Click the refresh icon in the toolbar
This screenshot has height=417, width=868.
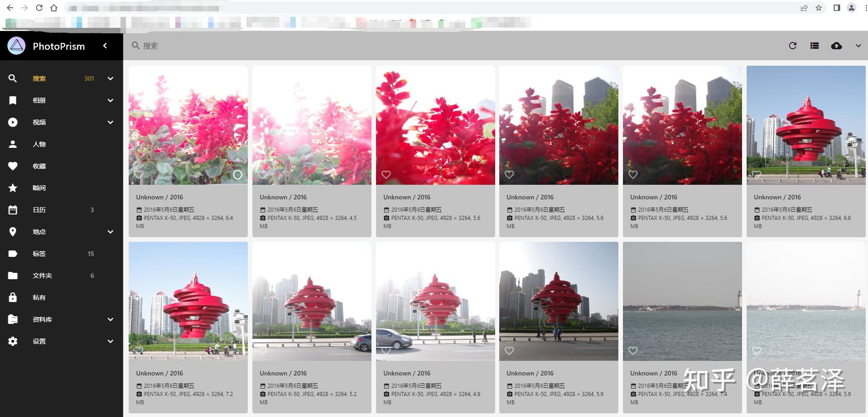[793, 46]
